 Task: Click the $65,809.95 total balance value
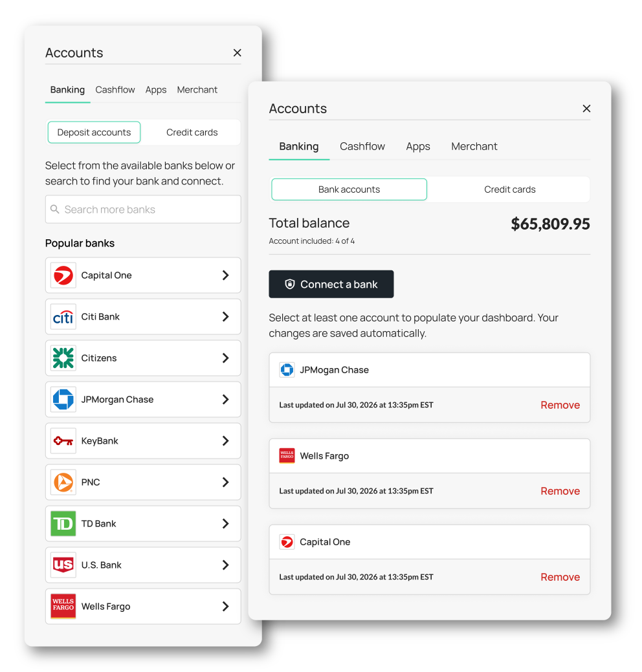tap(550, 224)
